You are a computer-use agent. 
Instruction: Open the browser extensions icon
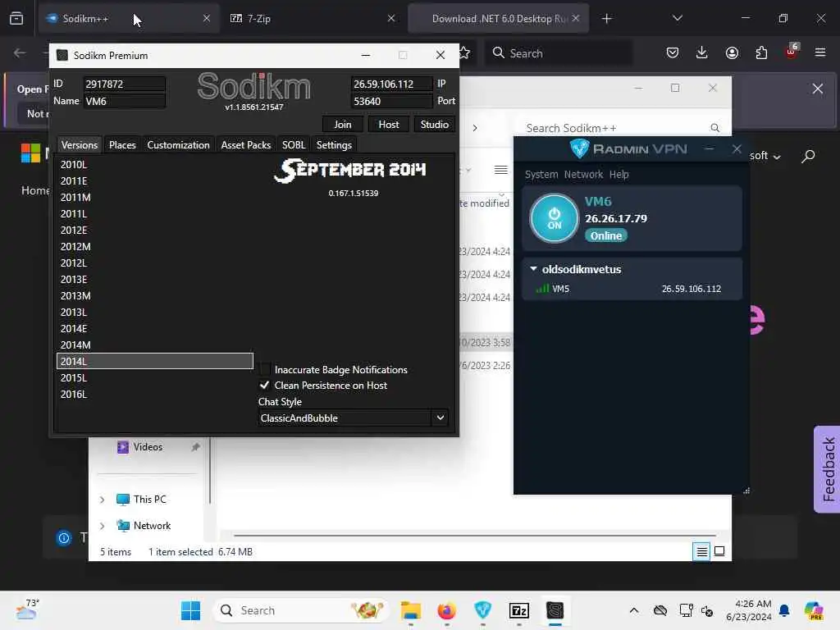tap(761, 52)
